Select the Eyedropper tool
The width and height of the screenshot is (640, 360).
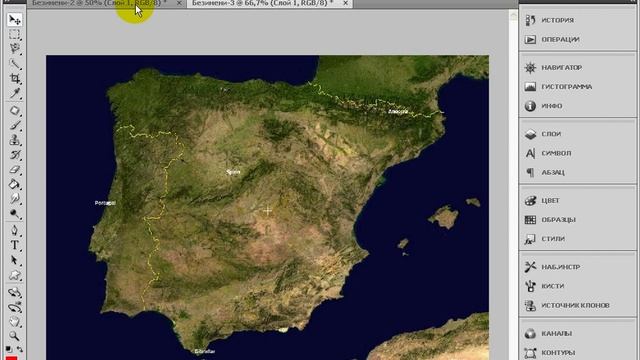coord(15,93)
